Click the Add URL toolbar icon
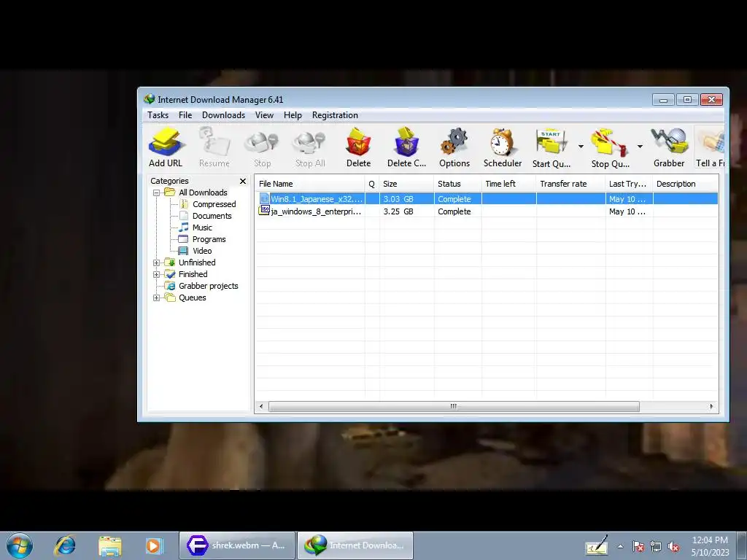747x560 pixels. (x=166, y=147)
